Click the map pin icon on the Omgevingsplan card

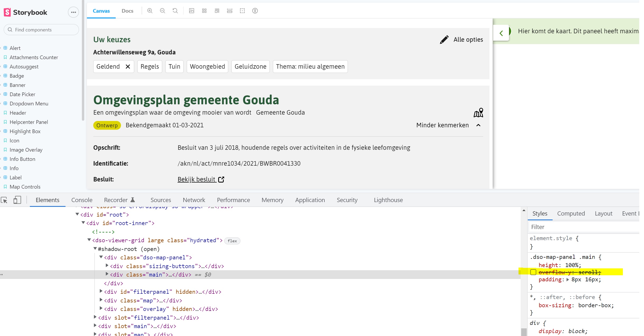tap(478, 113)
